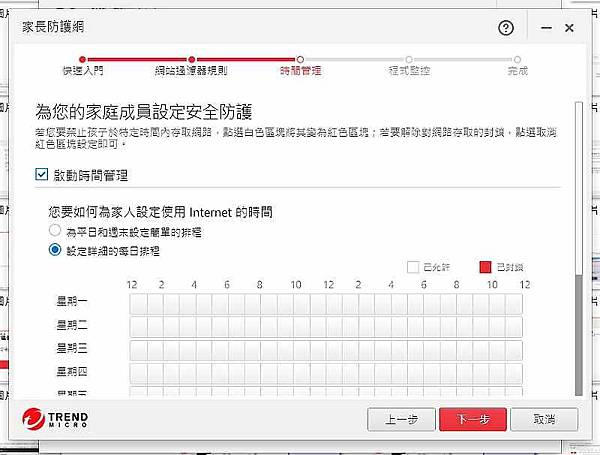The width and height of the screenshot is (600, 455).
Task: Click the 星期三 row label
Action: click(x=72, y=348)
